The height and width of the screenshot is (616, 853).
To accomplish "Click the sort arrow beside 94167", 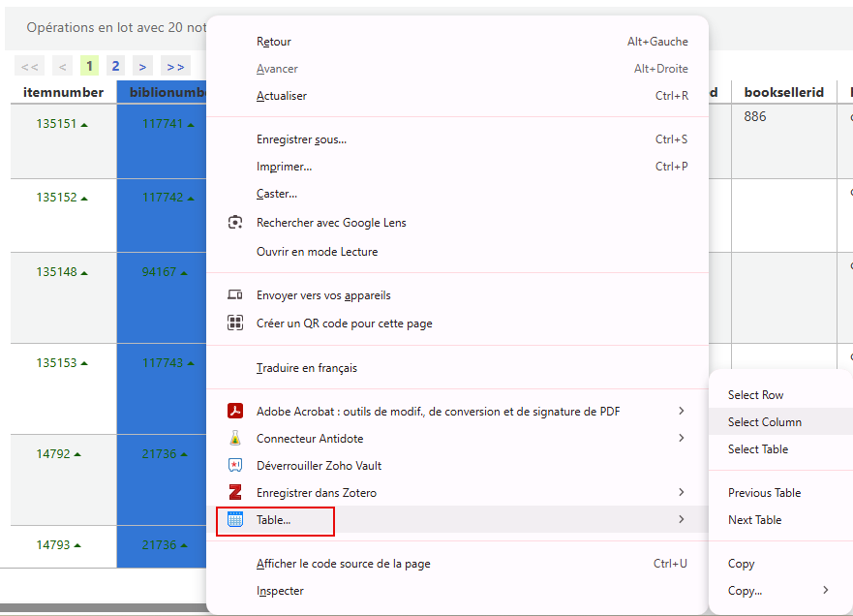I will click(184, 273).
